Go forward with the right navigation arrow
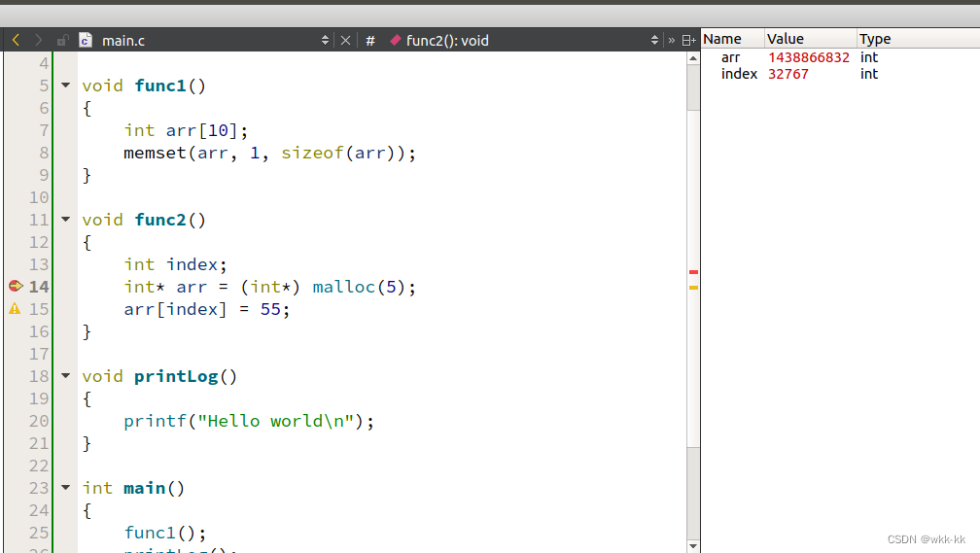The width and height of the screenshot is (980, 553). coord(39,41)
